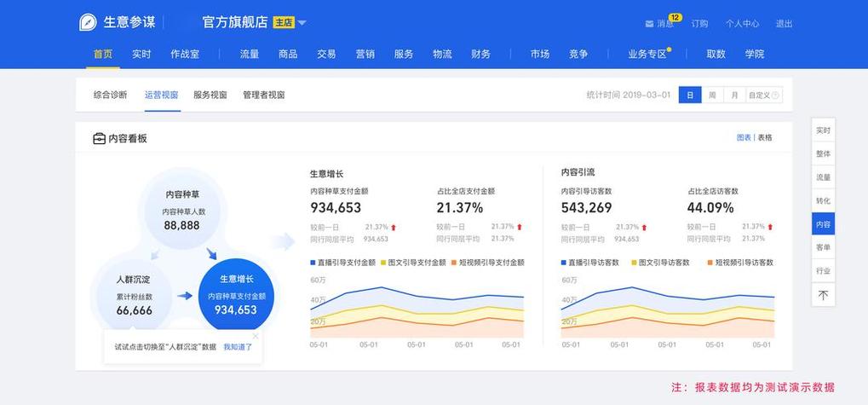Jump to 实时 in side rail
Viewport: 868px width, 405px height.
823,130
